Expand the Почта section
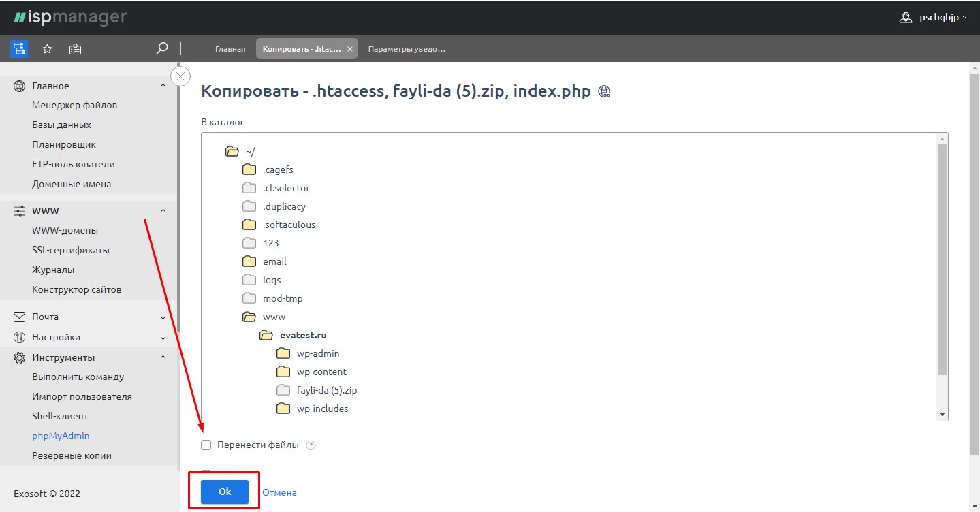 coord(163,317)
